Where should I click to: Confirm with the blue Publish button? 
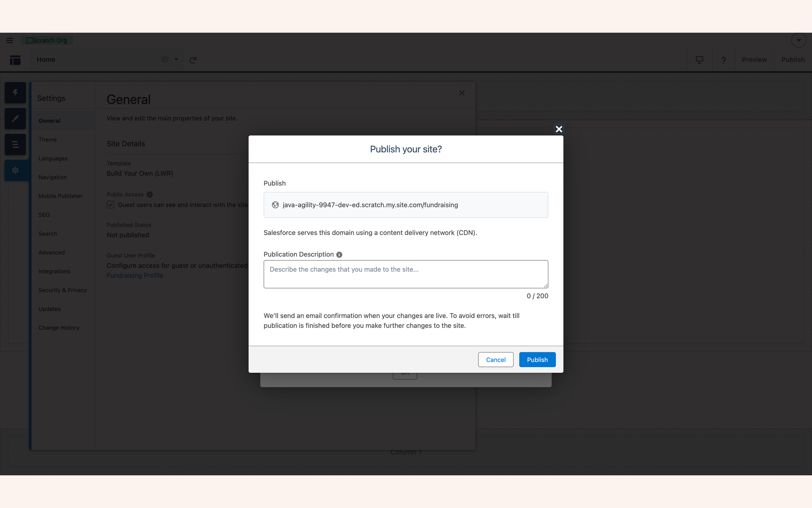(537, 360)
